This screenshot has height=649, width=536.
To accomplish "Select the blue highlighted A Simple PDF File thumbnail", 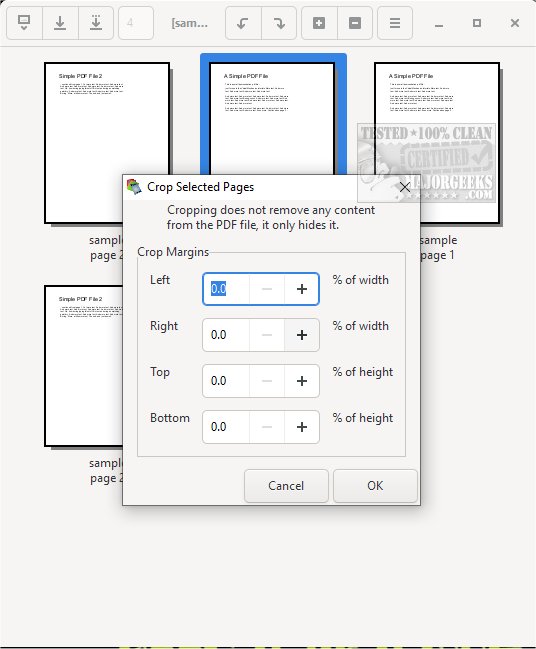I will click(273, 116).
